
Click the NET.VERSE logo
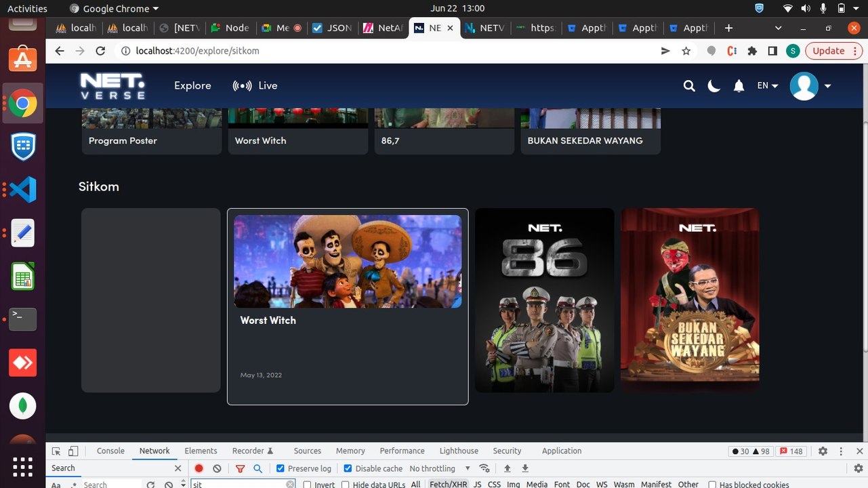tap(112, 86)
